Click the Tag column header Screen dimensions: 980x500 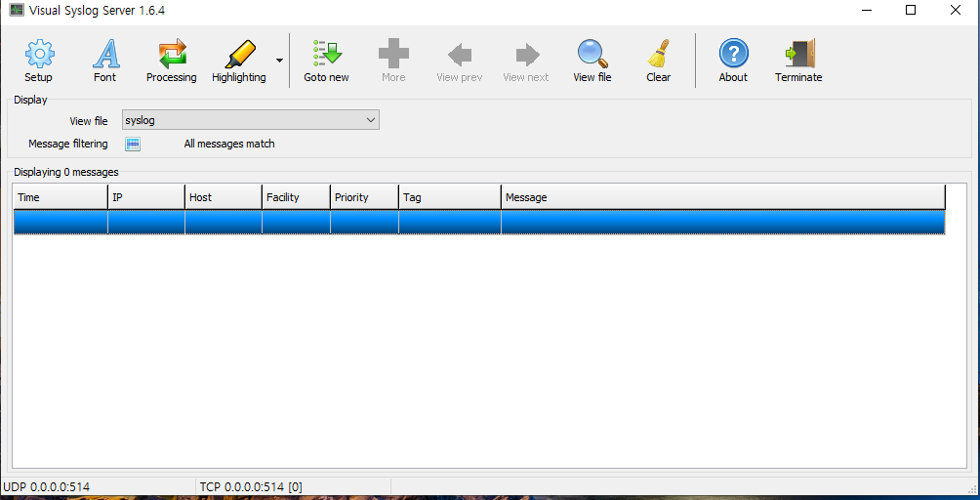450,197
